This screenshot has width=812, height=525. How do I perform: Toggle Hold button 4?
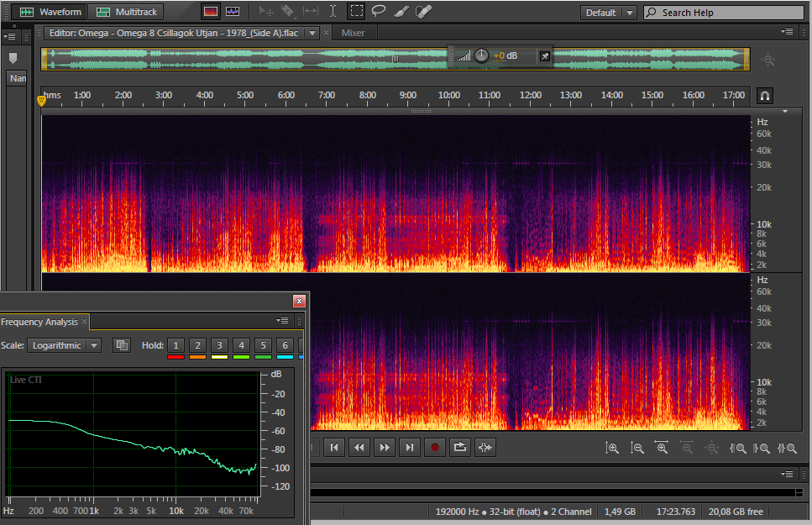[241, 345]
